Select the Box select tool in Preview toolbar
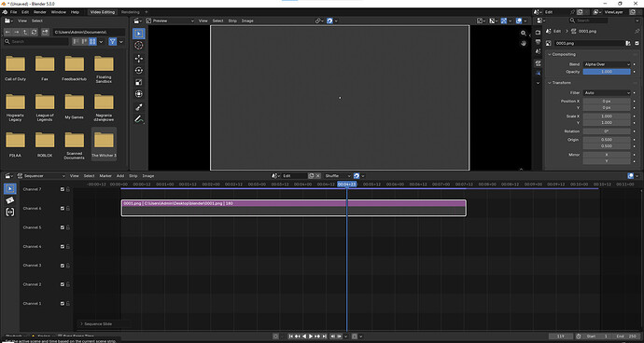 click(139, 34)
